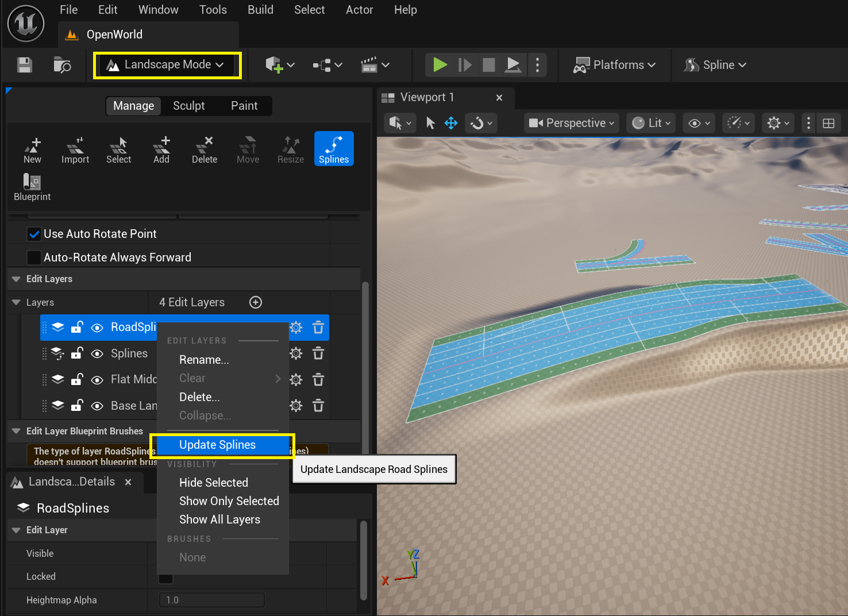This screenshot has width=848, height=616.
Task: Delete the Splines layer with trash icon
Action: 318,353
